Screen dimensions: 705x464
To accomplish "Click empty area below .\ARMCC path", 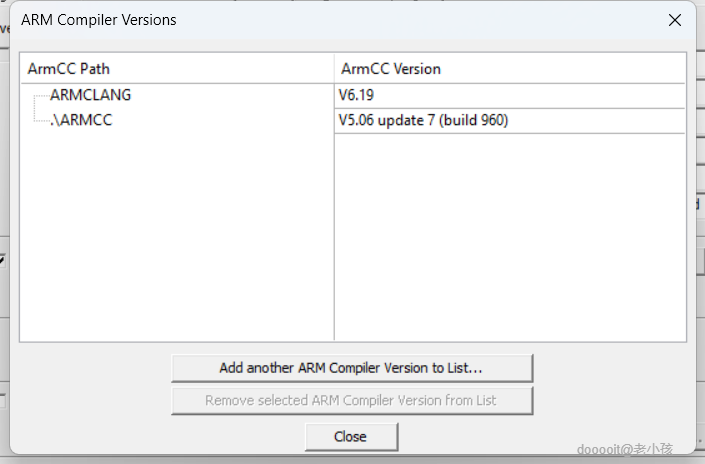I will 175,240.
